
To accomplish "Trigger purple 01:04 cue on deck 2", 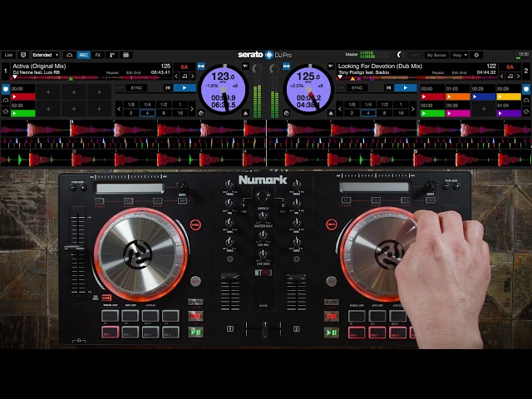I will tap(509, 113).
